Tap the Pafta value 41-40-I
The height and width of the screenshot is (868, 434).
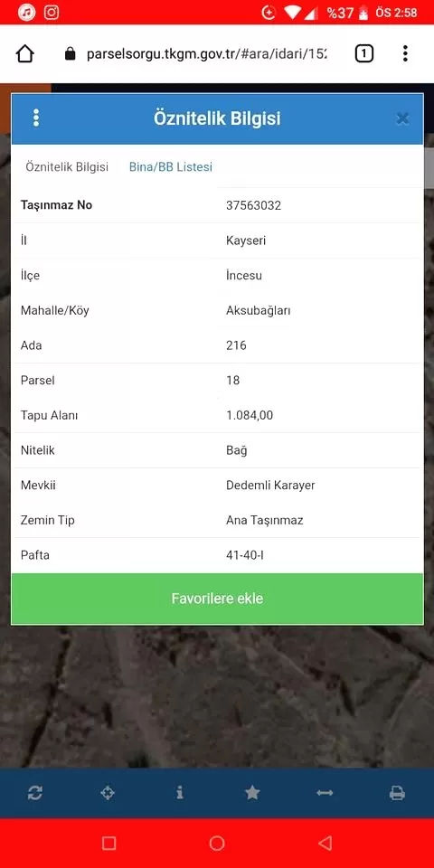245,554
